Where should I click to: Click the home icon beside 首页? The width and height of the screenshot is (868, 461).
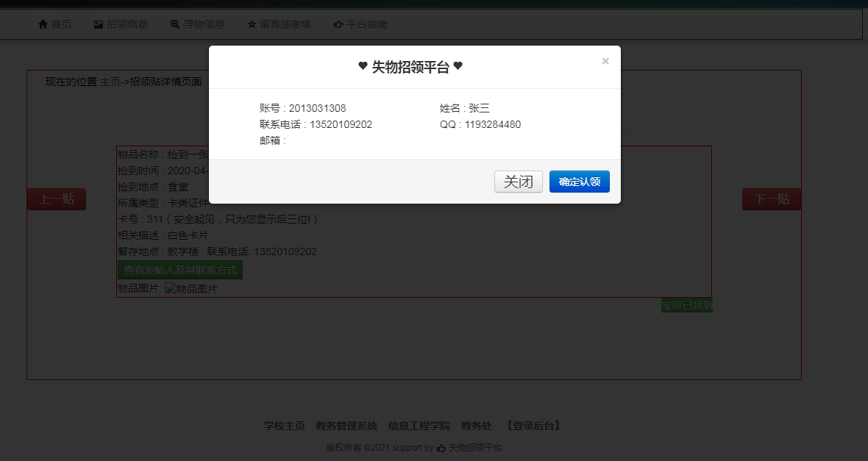coord(43,24)
